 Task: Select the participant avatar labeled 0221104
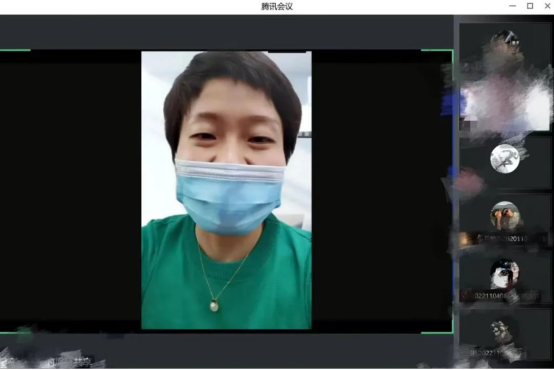tap(505, 273)
